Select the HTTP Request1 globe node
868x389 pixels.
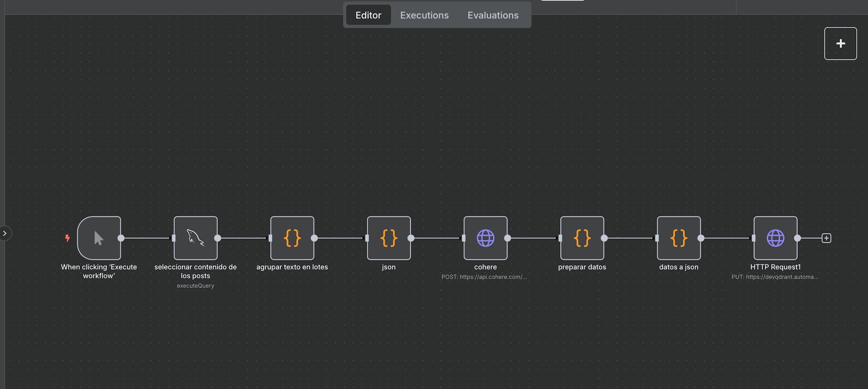click(775, 238)
